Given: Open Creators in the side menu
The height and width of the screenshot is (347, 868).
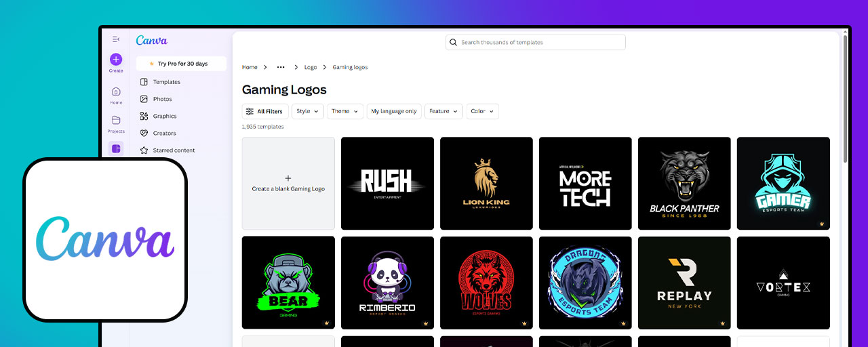Looking at the screenshot, I should pyautogui.click(x=165, y=134).
